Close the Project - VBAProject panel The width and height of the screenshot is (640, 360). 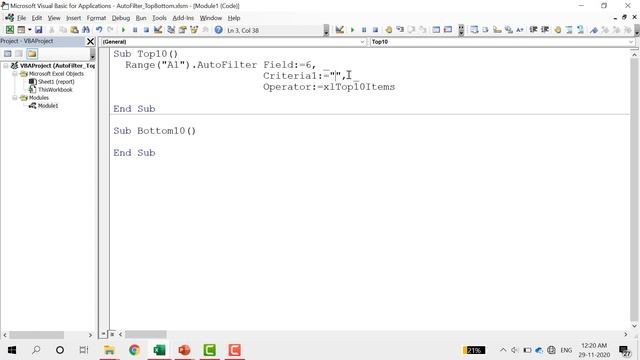click(90, 41)
